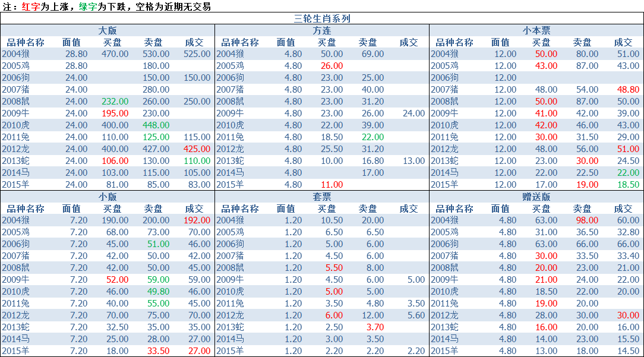Select 15.50 in 赠送版 2014马 row
644x357 pixels.
coord(629,339)
